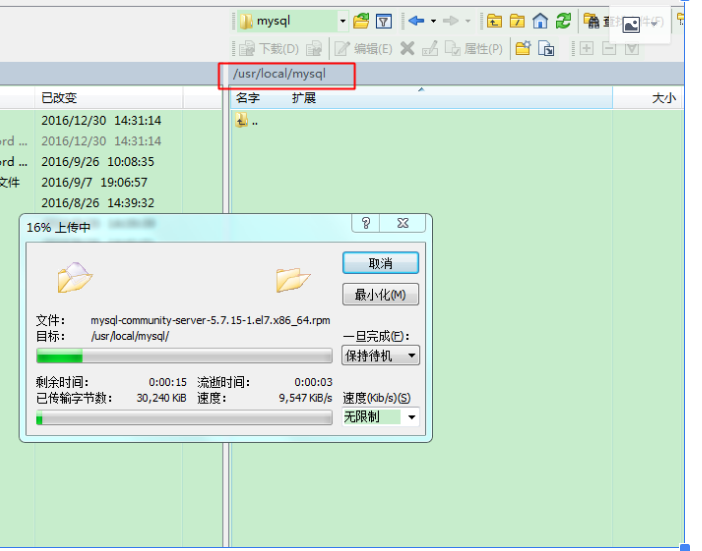Select row dated 2016/12/30 14:31:14 in black
This screenshot has width=702, height=551.
point(101,121)
